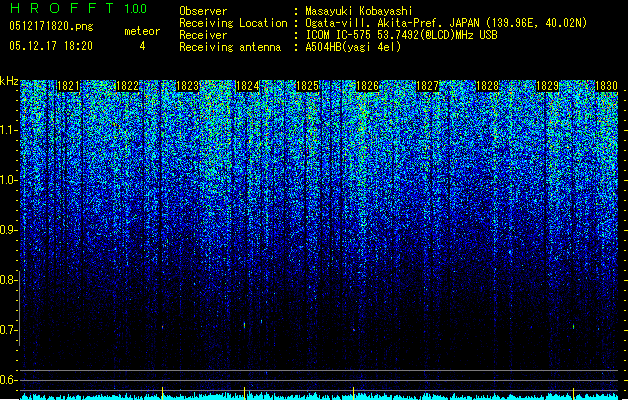Click the meteor count 4

(142, 46)
